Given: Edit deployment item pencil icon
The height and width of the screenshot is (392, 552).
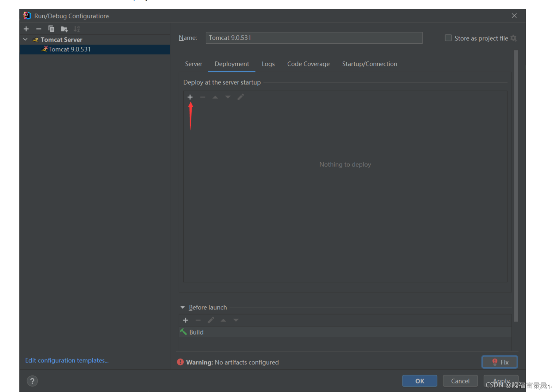Looking at the screenshot, I should [240, 97].
